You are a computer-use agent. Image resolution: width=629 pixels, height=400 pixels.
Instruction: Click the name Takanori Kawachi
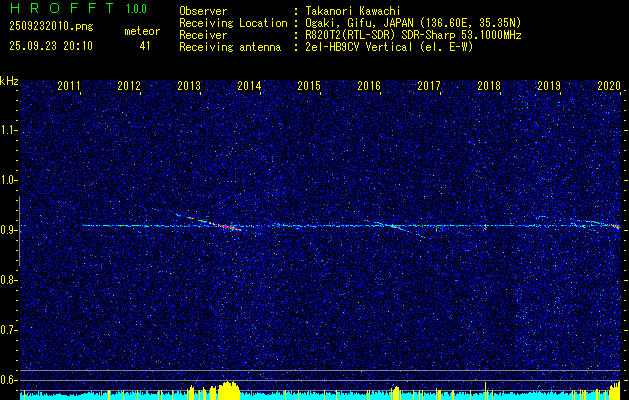tap(353, 11)
